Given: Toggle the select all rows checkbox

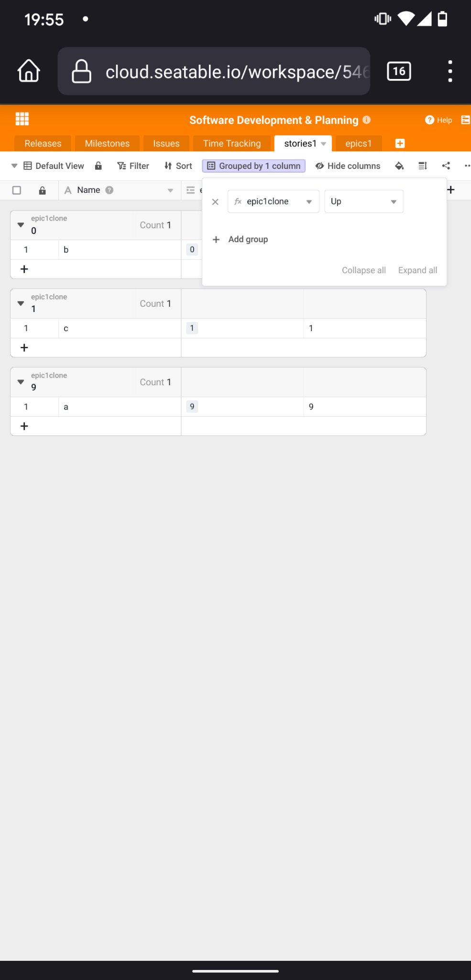Looking at the screenshot, I should pos(17,190).
